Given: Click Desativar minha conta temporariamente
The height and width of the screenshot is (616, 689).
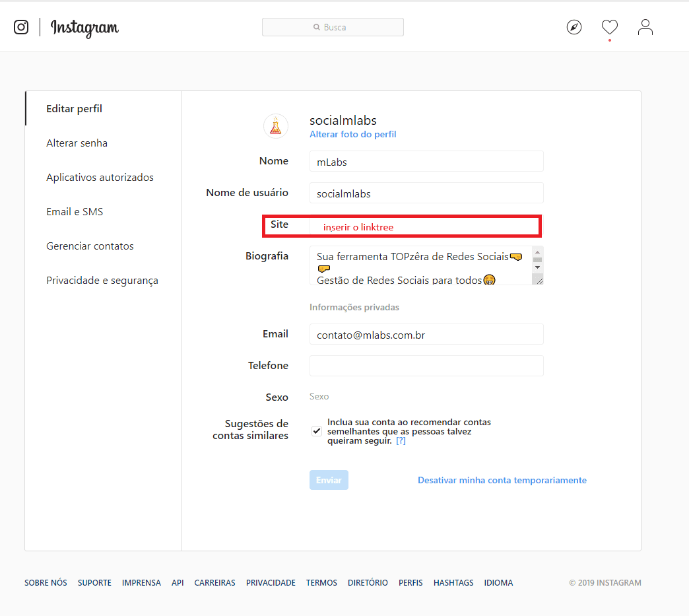Looking at the screenshot, I should point(502,480).
